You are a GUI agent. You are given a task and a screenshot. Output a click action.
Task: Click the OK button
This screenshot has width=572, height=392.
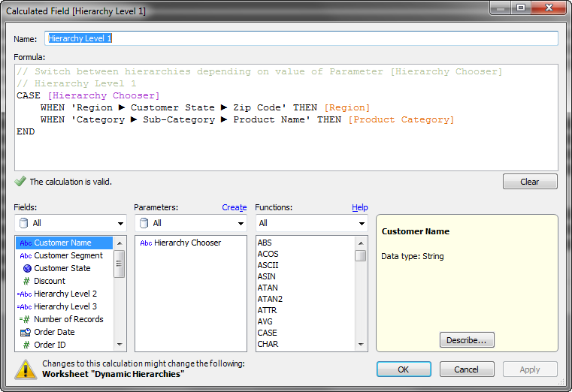click(404, 369)
